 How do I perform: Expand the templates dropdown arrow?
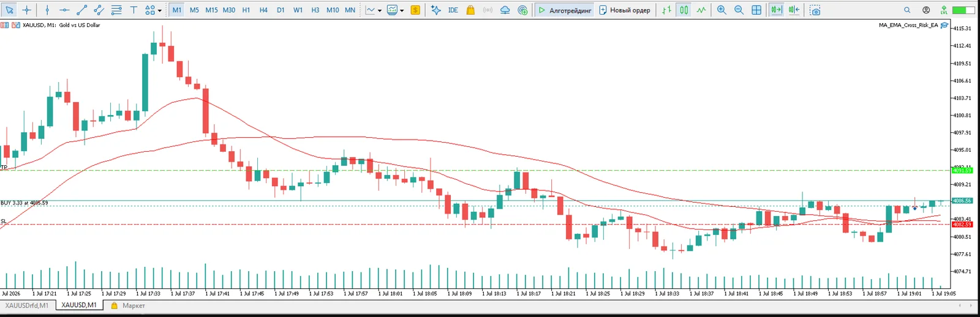(402, 10)
